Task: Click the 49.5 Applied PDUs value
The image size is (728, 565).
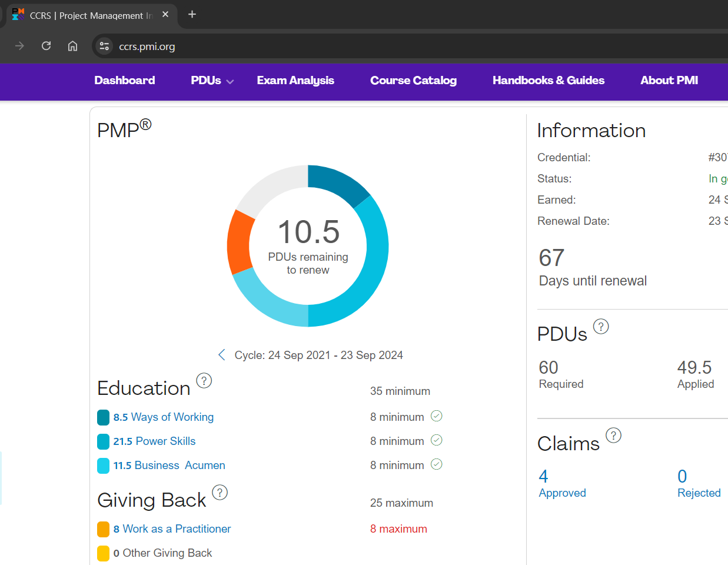Action: (x=694, y=367)
